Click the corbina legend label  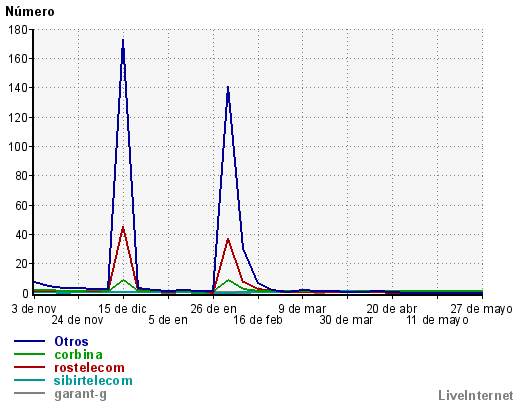coord(78,354)
